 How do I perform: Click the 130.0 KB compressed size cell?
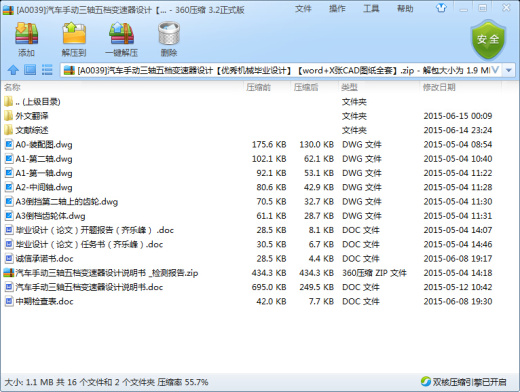click(317, 144)
